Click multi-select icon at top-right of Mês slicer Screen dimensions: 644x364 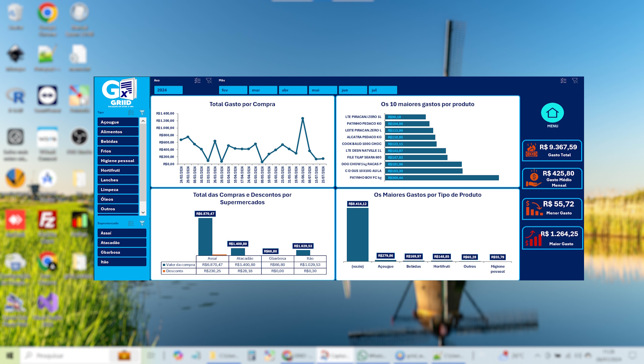click(x=563, y=81)
